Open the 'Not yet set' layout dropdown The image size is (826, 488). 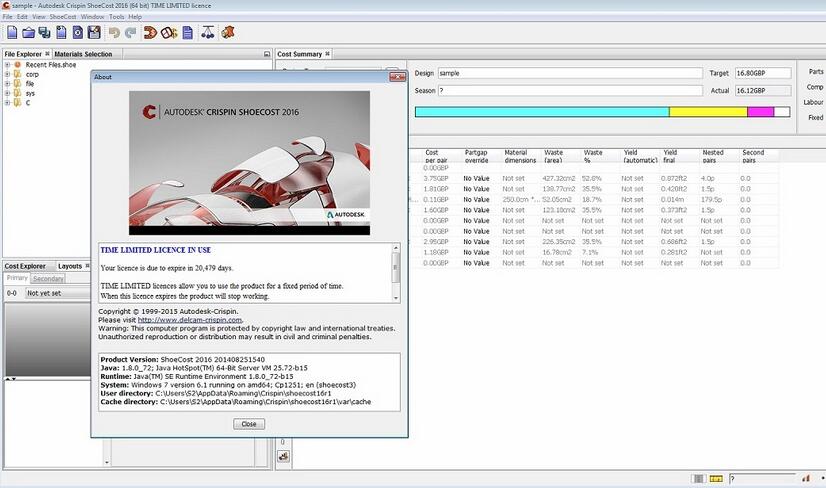click(57, 293)
